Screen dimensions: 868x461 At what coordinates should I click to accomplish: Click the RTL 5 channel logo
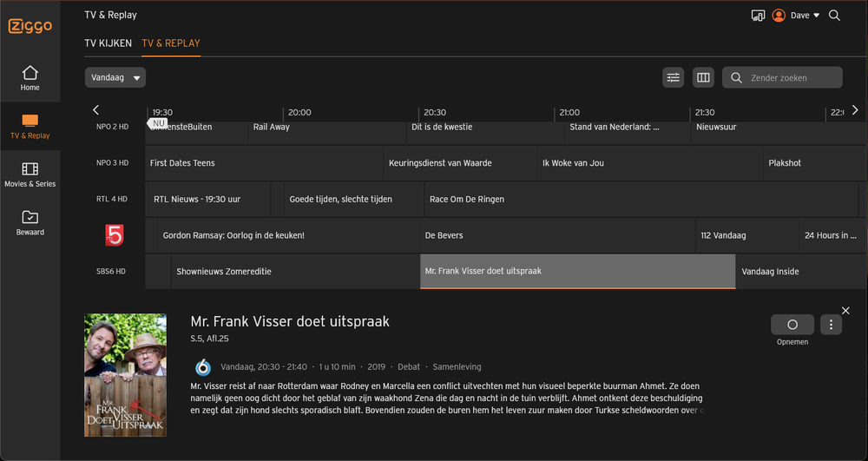click(115, 235)
